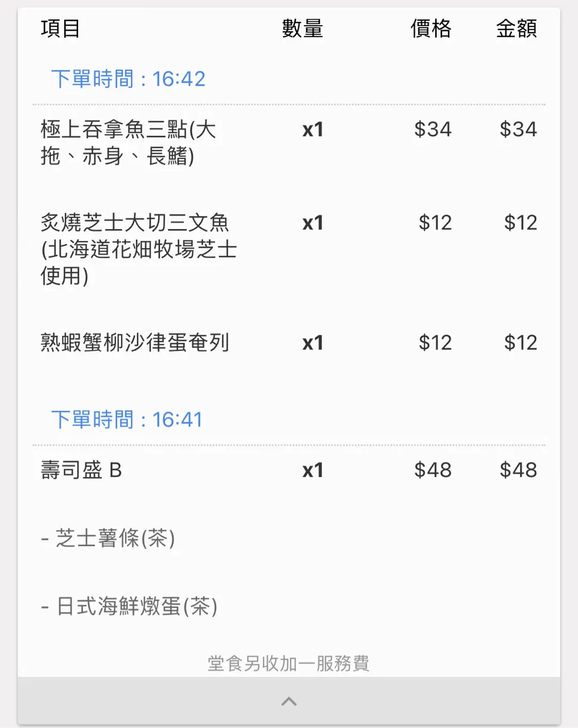Tap the $12 price of 熟蝦蟹柳沙律蛋奄列
Viewport: 578px width, 728px height.
[435, 342]
